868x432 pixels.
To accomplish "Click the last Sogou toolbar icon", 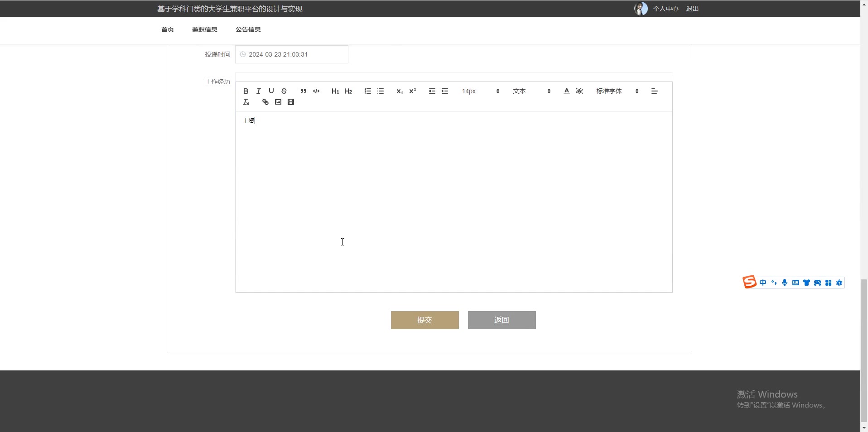I will (x=839, y=283).
